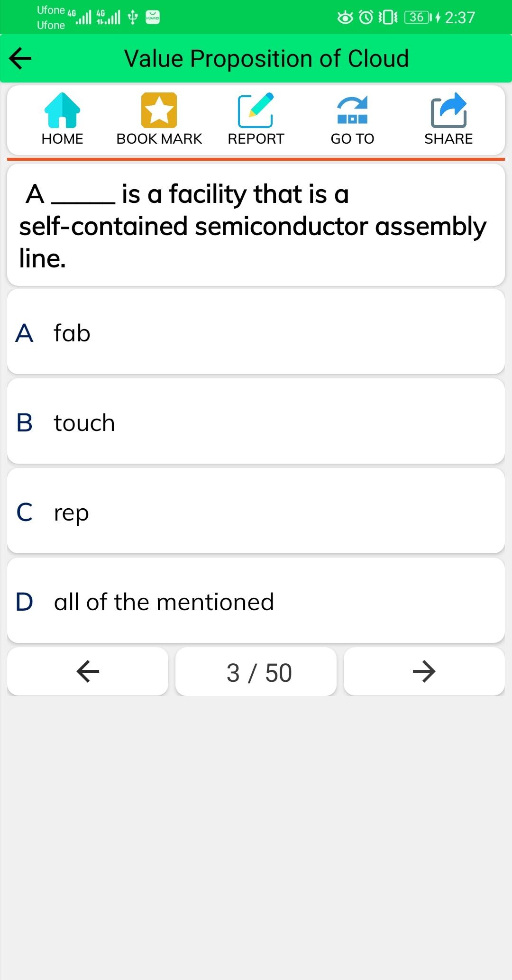Choose answer B touch
This screenshot has height=980, width=512.
pos(256,421)
